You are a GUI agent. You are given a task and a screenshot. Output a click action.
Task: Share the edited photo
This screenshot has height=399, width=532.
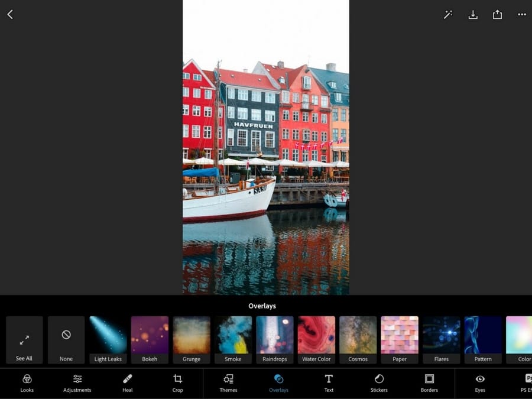(x=497, y=14)
